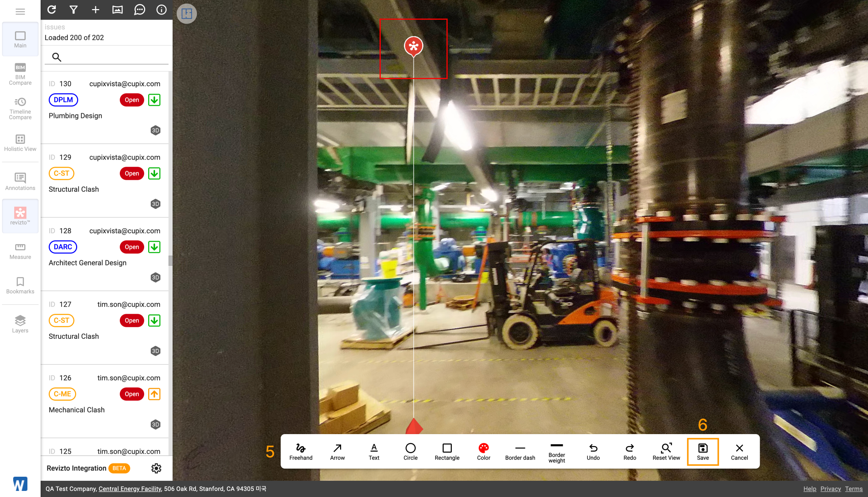Click the issues list scrollbar
Screen dimensions: 868x497
pos(171,260)
